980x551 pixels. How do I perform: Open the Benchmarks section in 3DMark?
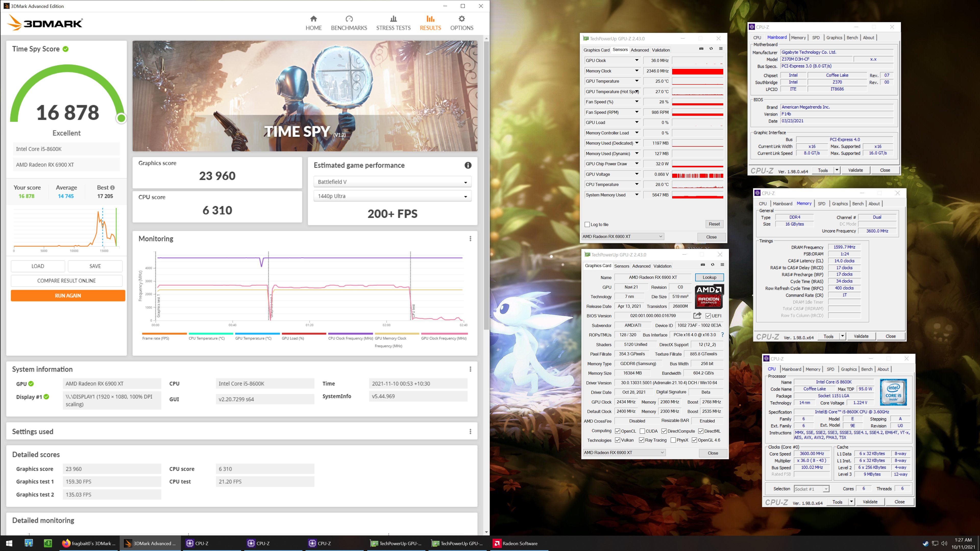[x=349, y=23]
